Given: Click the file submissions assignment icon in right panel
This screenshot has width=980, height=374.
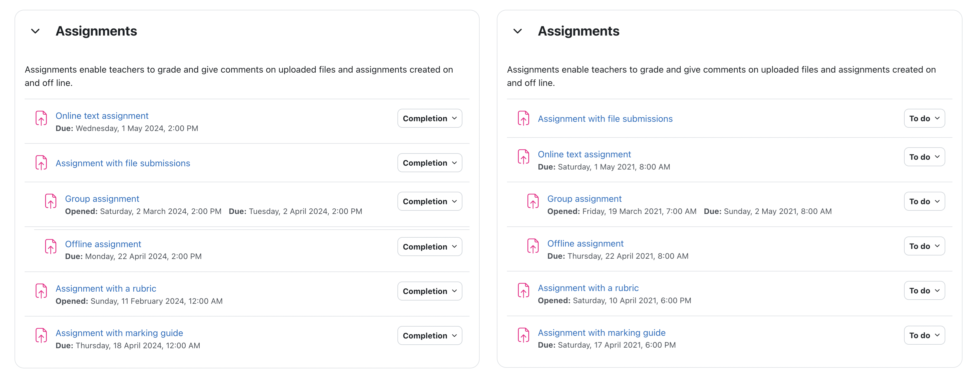Looking at the screenshot, I should (x=524, y=118).
